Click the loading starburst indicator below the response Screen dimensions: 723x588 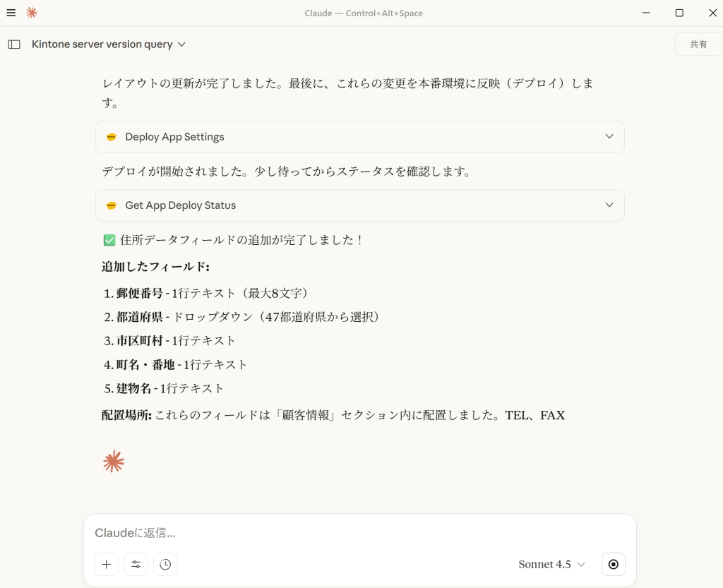(x=114, y=462)
